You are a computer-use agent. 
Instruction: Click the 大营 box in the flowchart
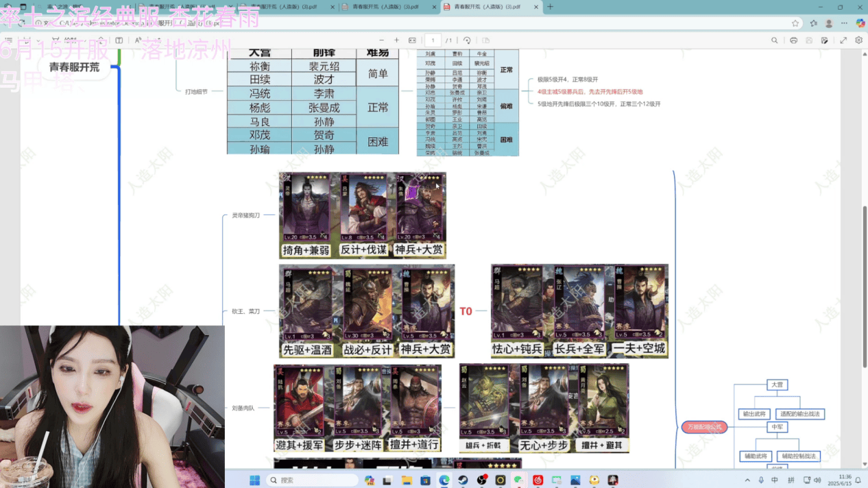[x=777, y=385]
